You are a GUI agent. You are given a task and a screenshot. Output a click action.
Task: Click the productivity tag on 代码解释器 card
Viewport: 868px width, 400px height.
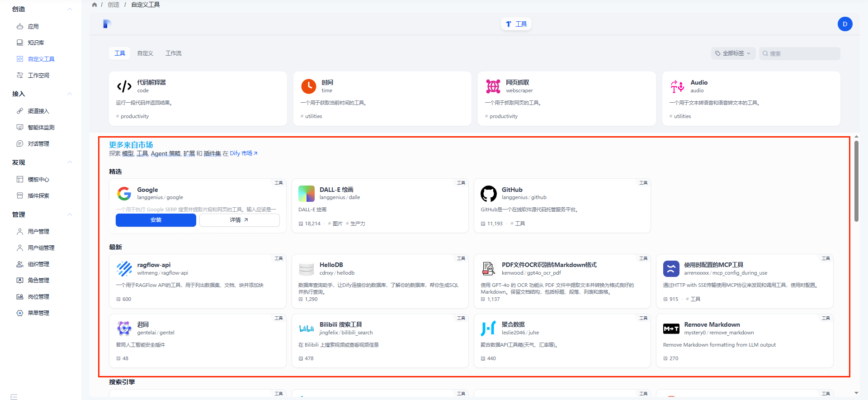point(132,116)
